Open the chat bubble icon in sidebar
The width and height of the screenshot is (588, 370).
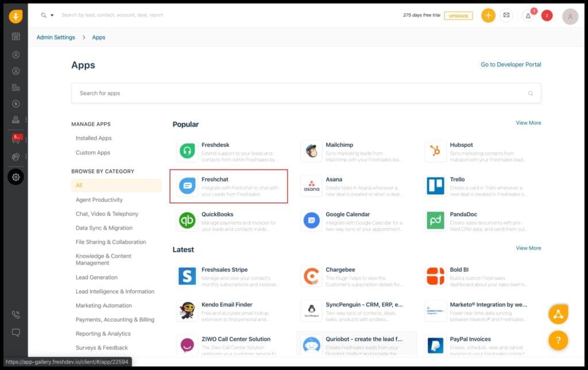coord(15,332)
